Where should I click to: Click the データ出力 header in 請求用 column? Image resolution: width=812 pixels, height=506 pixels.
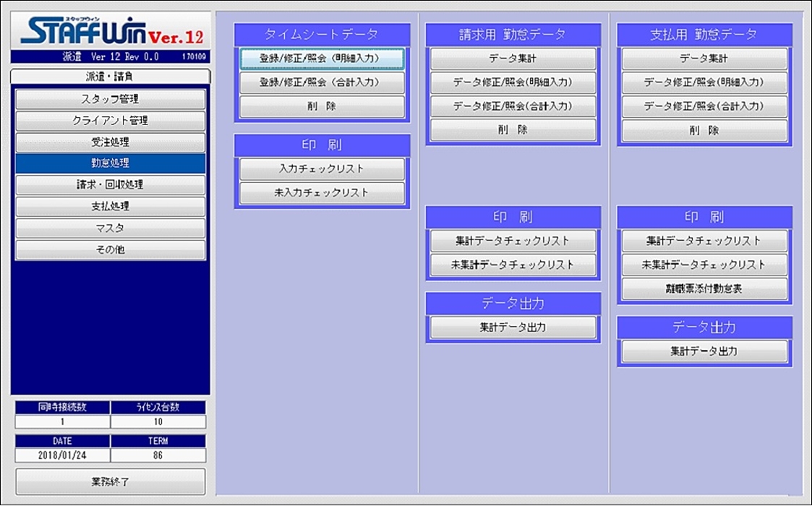[513, 304]
